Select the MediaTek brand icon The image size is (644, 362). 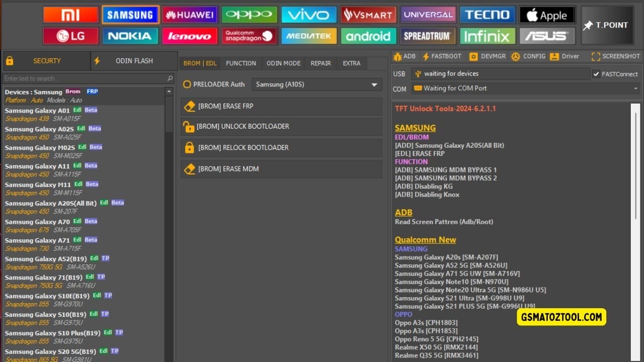click(308, 36)
